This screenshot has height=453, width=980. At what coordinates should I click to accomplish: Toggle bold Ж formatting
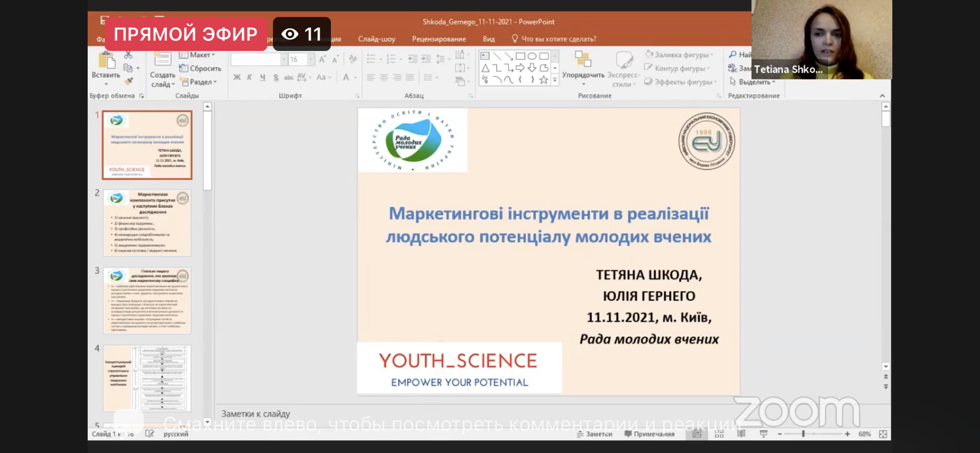pyautogui.click(x=237, y=77)
